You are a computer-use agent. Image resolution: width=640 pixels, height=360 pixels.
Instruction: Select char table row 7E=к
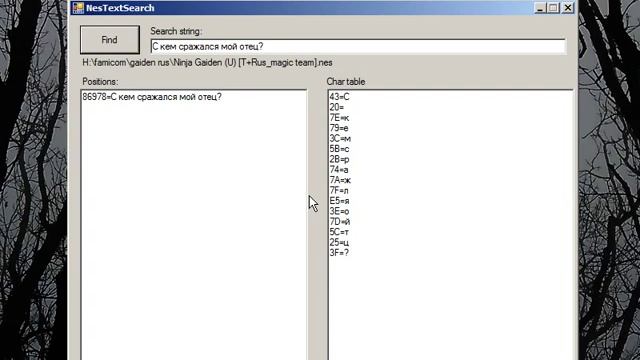(x=339, y=118)
